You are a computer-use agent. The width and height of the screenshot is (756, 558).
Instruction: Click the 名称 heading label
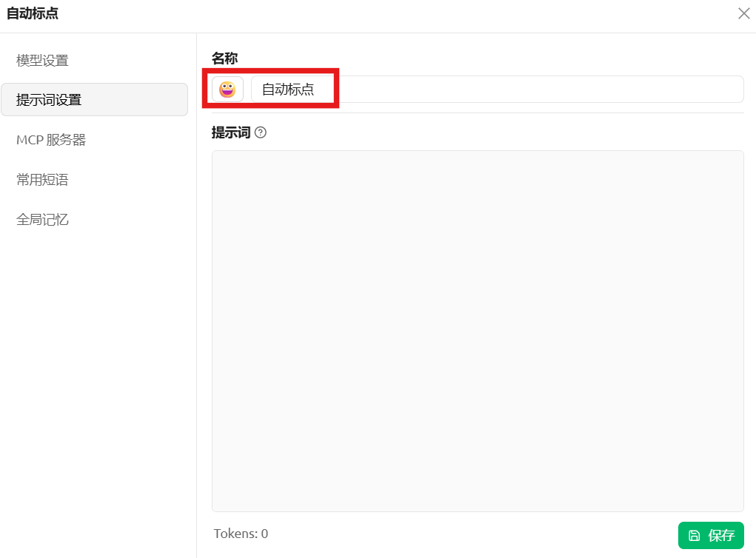224,58
